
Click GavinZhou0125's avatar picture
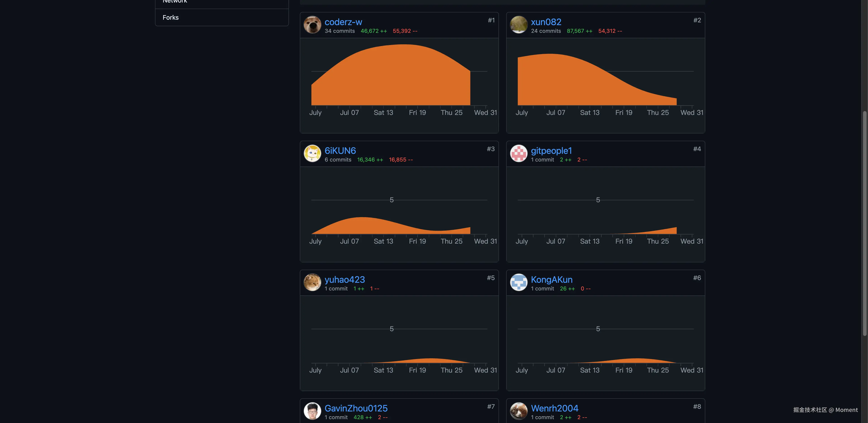312,411
